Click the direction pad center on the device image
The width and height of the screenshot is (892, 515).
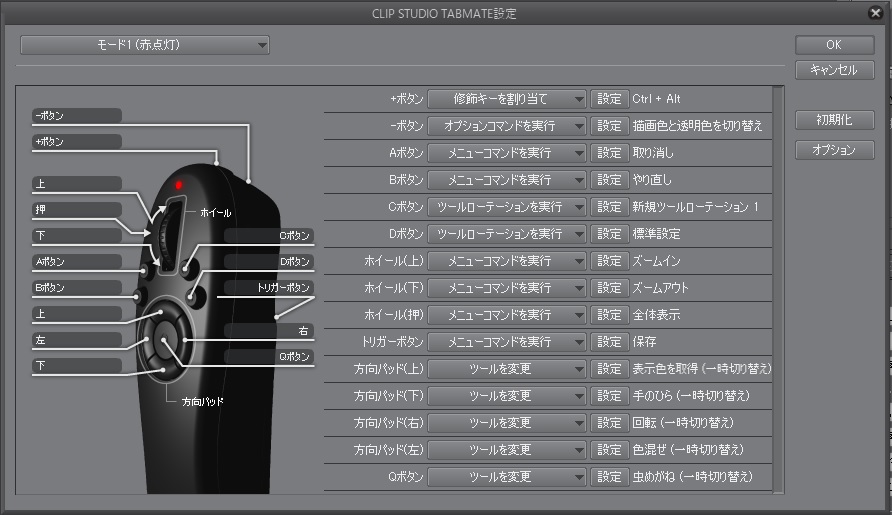[x=164, y=340]
